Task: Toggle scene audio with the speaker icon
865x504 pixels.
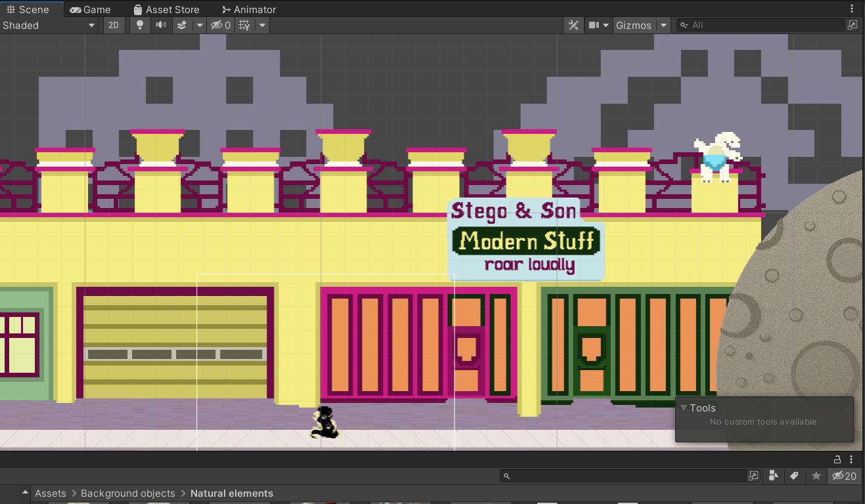Action: [160, 25]
